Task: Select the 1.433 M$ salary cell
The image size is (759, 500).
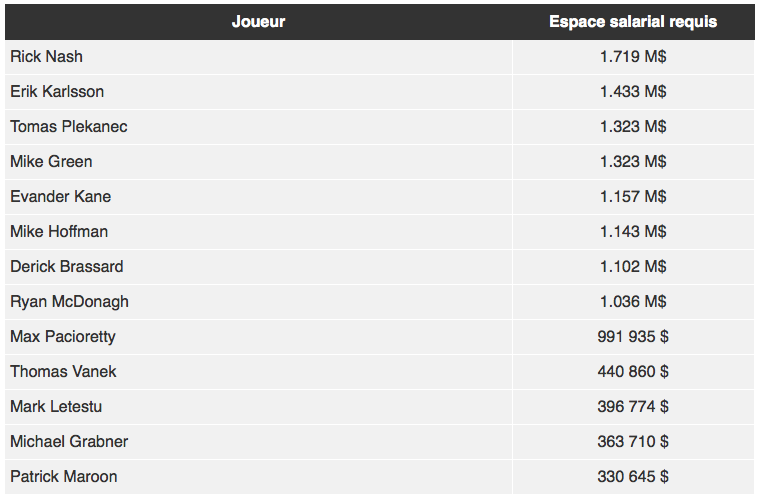Action: (x=633, y=92)
